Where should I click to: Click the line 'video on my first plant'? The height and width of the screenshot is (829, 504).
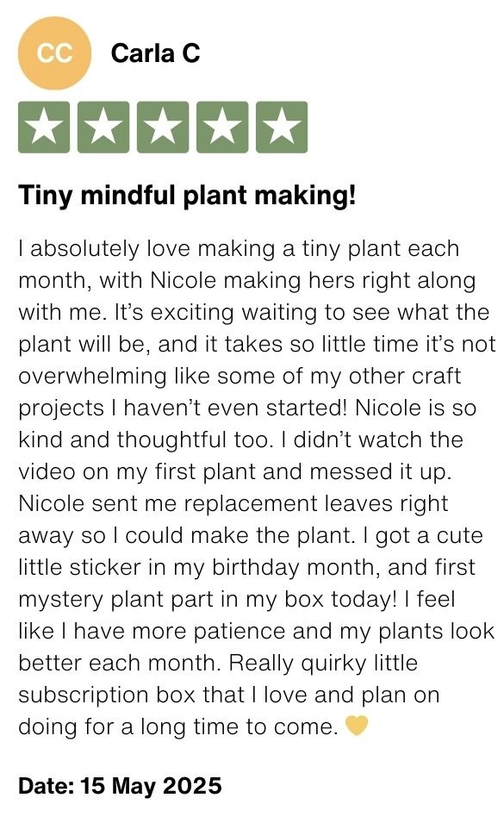pyautogui.click(x=235, y=472)
